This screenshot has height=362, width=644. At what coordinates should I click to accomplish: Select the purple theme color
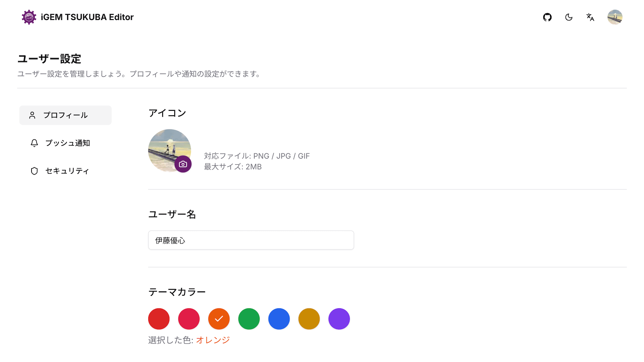(x=339, y=319)
